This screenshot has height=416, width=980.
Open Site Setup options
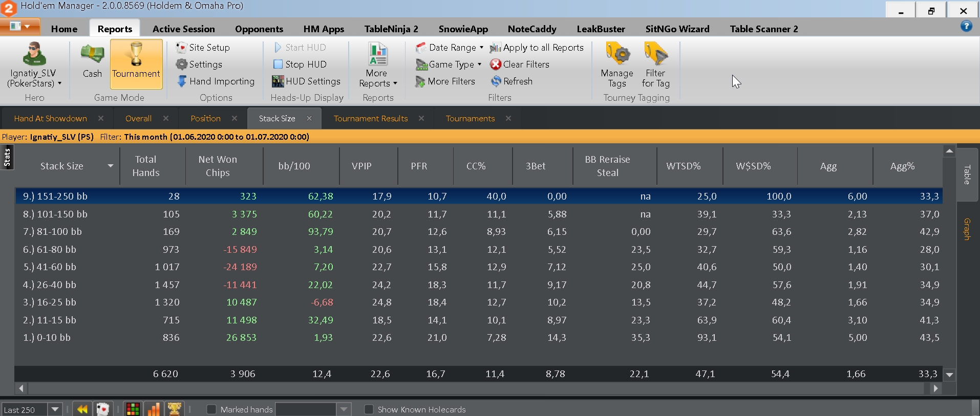(x=203, y=48)
